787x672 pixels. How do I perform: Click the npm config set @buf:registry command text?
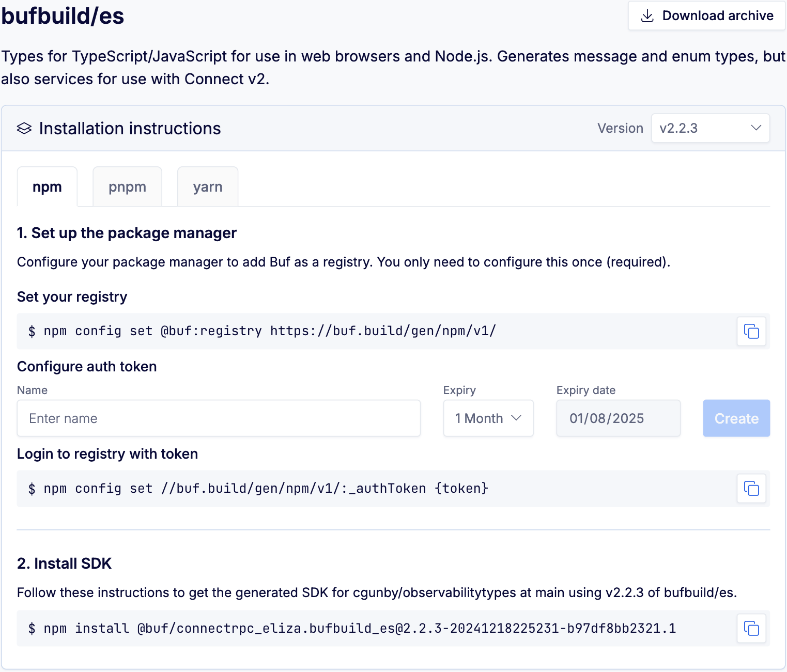[262, 331]
